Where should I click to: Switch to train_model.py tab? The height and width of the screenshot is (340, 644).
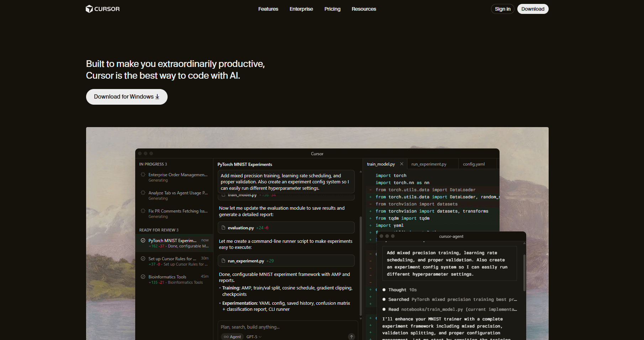[381, 164]
